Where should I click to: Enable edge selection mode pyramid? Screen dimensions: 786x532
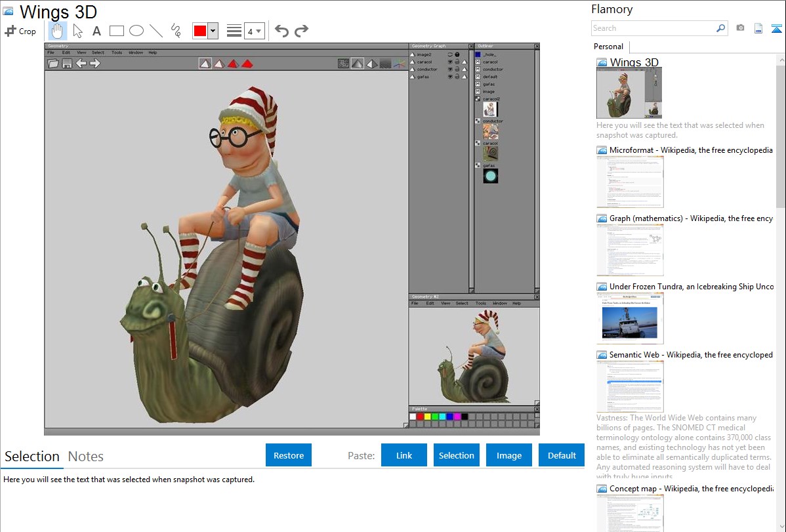(x=219, y=64)
